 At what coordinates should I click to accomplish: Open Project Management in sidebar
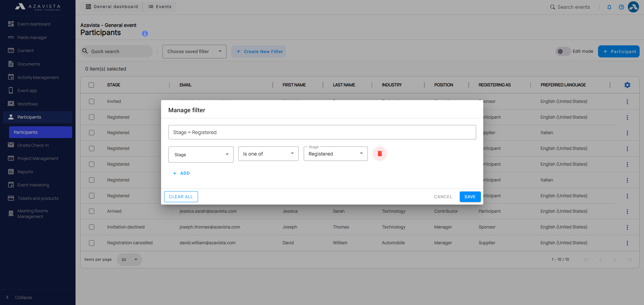[x=38, y=158]
